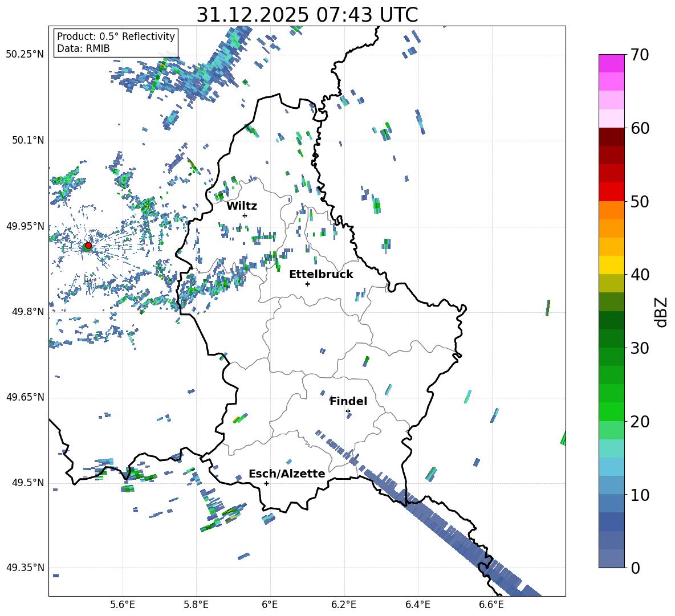Click the 10 tick on the colorbar
This screenshot has height=616, width=675.
pos(640,495)
